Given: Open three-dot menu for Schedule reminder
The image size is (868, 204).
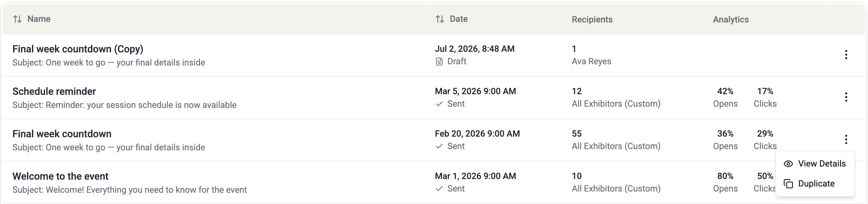Looking at the screenshot, I should click(x=846, y=97).
